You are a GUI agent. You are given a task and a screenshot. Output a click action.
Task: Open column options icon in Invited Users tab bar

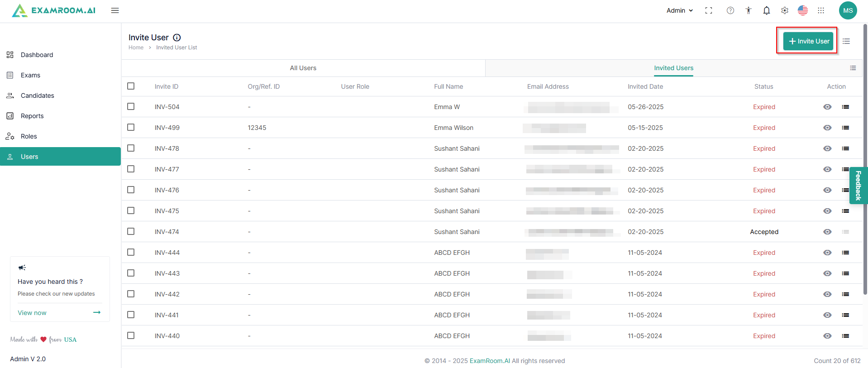(x=853, y=68)
